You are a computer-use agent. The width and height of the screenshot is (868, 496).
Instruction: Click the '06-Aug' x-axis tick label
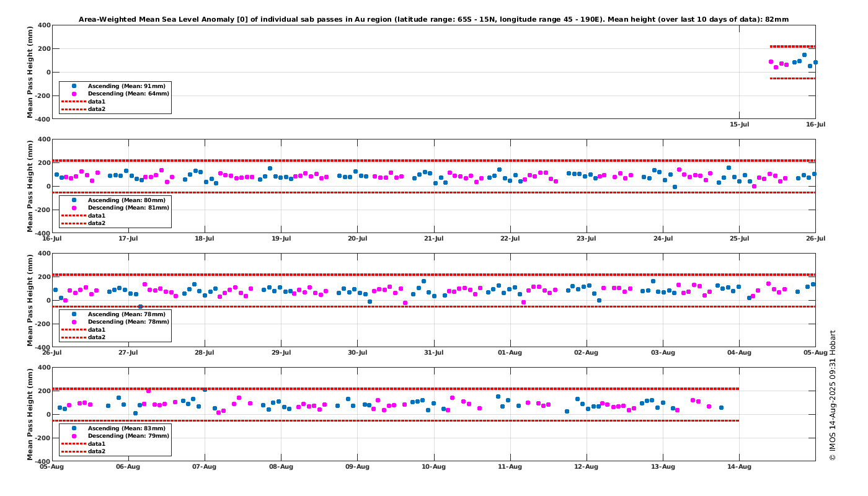128,467
